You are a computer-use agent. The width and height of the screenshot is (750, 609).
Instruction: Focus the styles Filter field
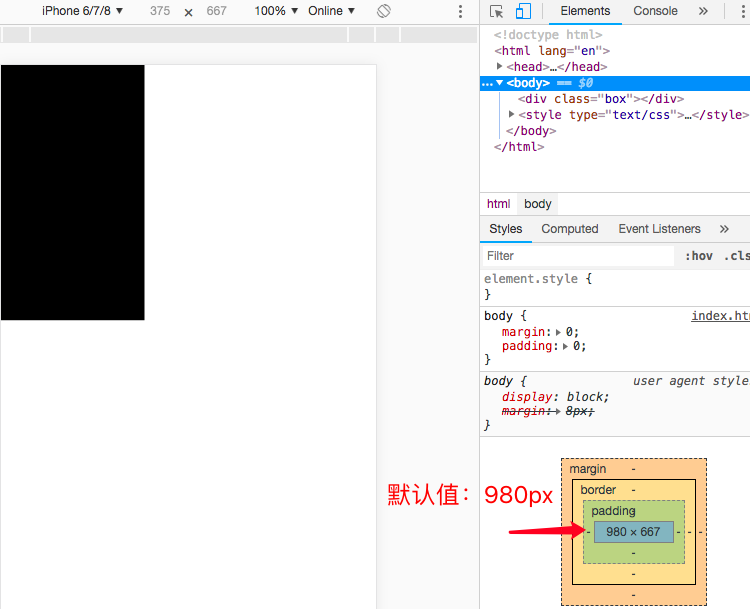578,256
